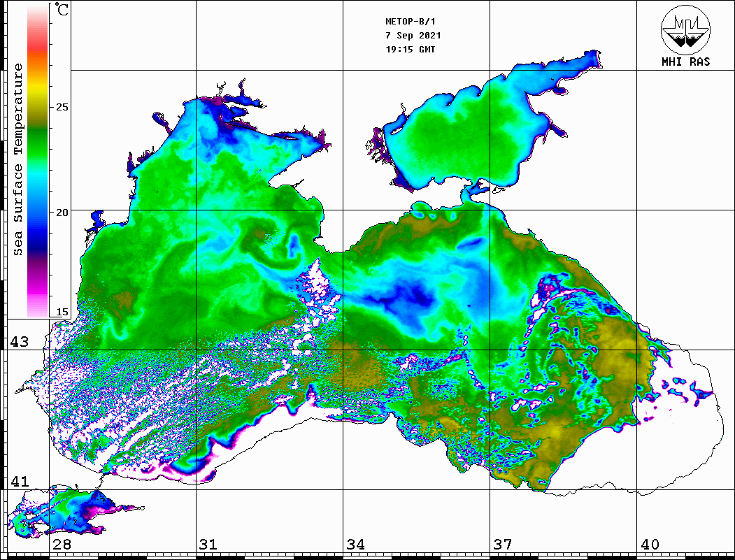
Task: Click latitude label '43'
Action: (x=19, y=342)
